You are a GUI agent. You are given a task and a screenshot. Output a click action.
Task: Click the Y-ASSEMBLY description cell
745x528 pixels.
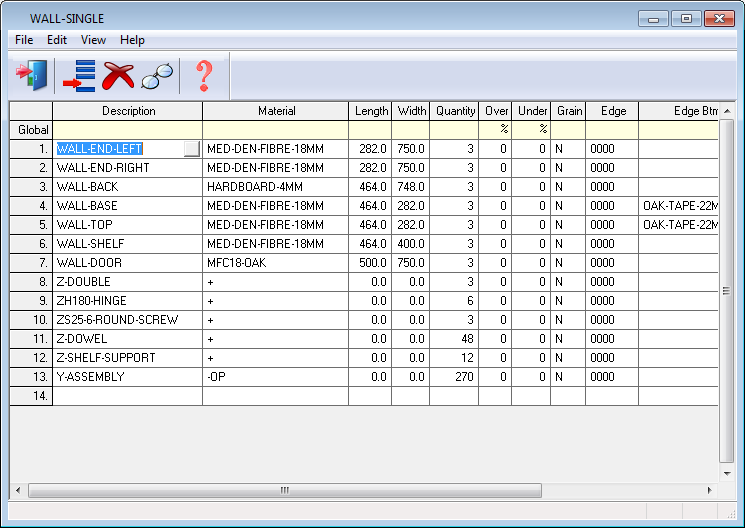pyautogui.click(x=128, y=377)
